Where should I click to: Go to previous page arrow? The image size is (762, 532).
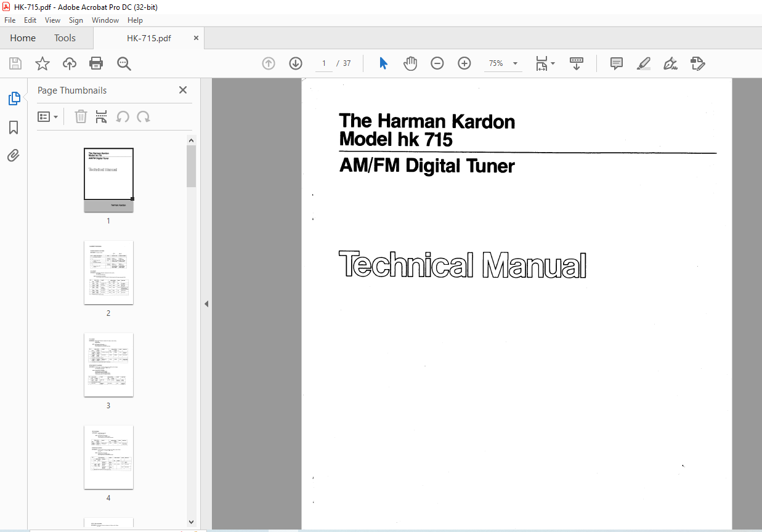point(269,63)
